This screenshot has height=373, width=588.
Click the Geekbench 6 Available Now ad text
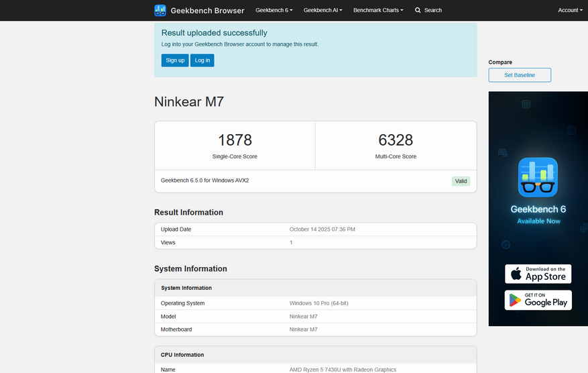click(538, 214)
